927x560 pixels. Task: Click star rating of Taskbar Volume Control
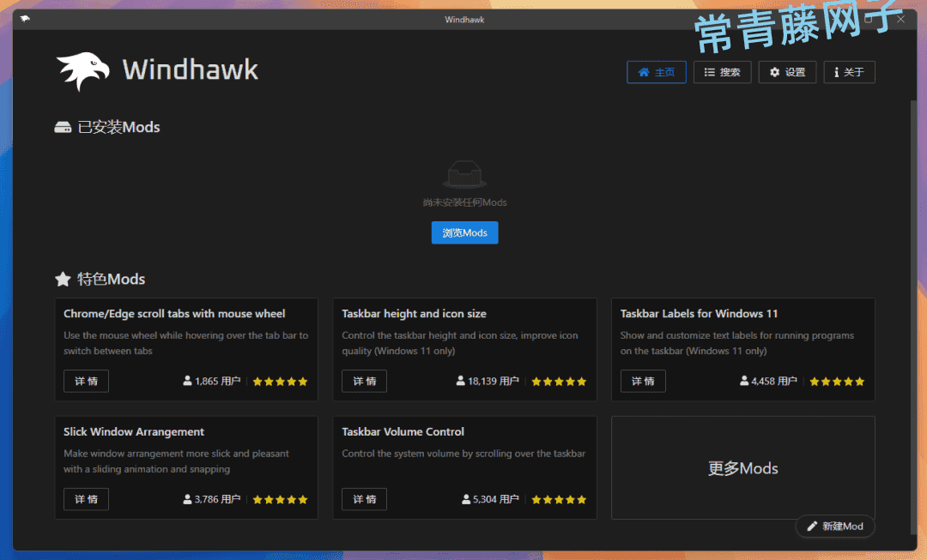click(559, 500)
